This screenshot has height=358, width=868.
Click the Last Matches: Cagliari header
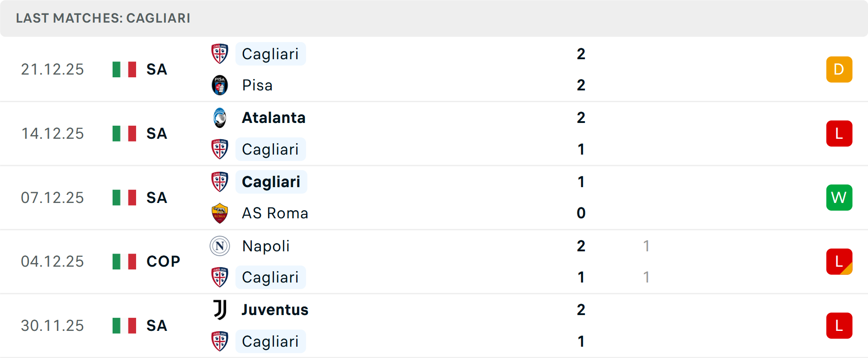[103, 18]
